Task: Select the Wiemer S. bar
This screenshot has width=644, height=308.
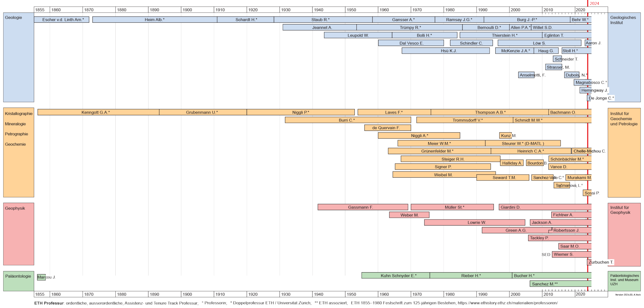Action: click(x=572, y=254)
